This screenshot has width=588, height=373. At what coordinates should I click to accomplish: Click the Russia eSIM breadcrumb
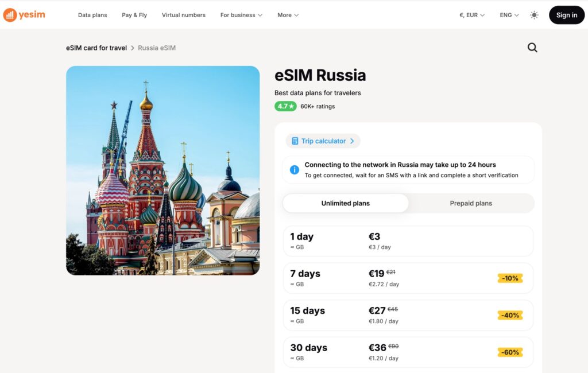tap(157, 48)
